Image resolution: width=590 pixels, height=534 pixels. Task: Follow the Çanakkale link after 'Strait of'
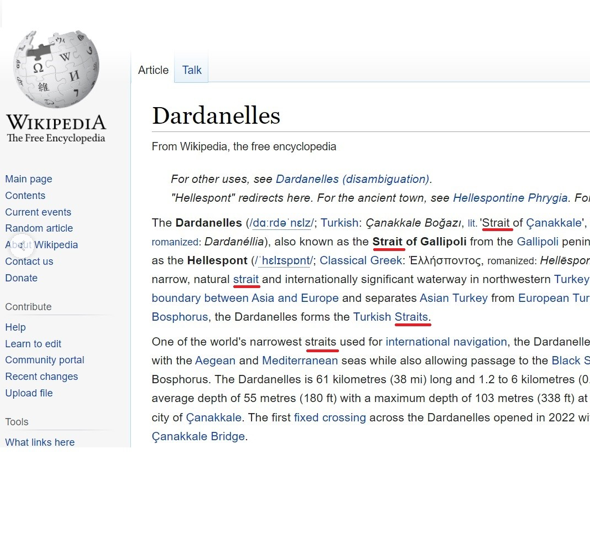coord(554,223)
